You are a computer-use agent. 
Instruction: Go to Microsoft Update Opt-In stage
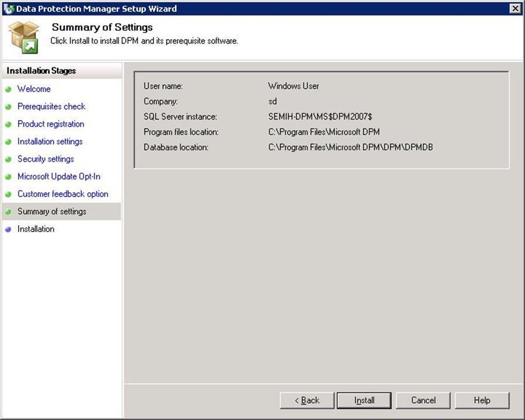coord(59,176)
